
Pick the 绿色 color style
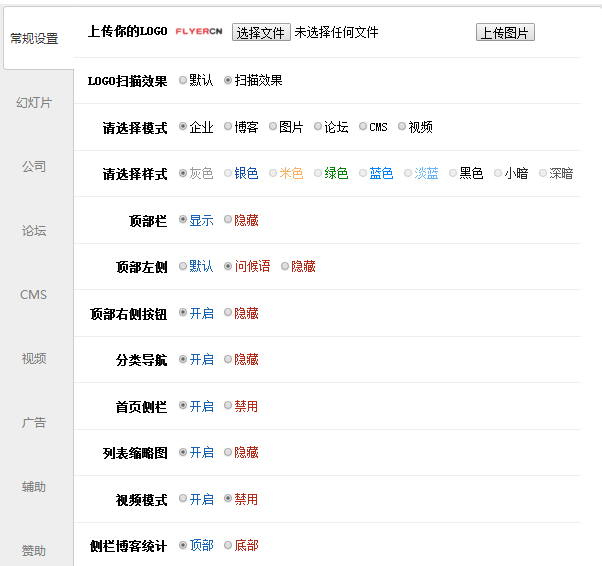pos(319,173)
